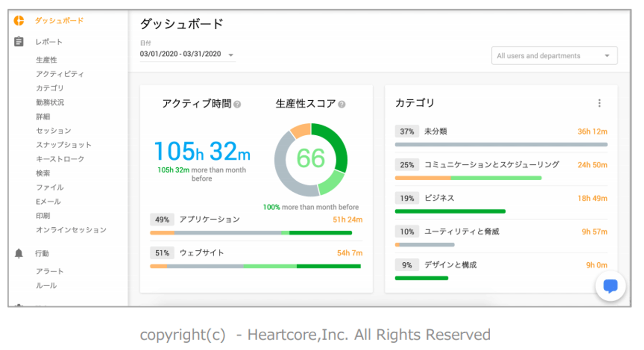
Task: Click the productivity score donut chart
Action: [x=311, y=160]
